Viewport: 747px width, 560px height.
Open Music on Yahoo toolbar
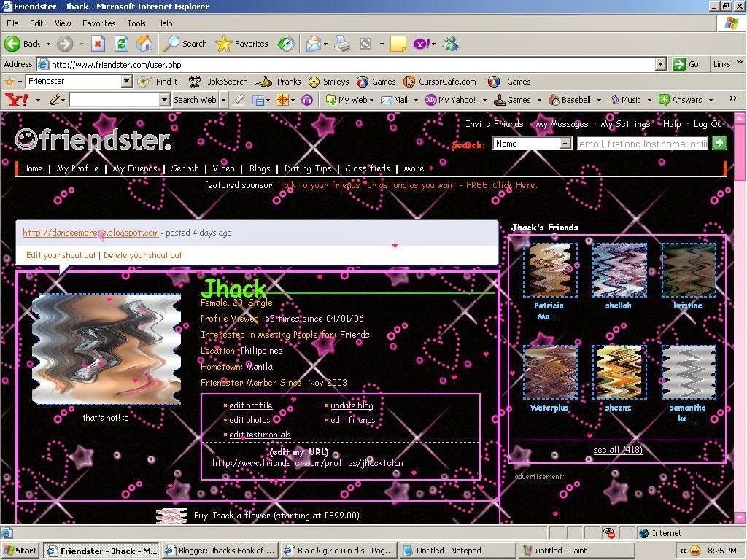click(625, 100)
